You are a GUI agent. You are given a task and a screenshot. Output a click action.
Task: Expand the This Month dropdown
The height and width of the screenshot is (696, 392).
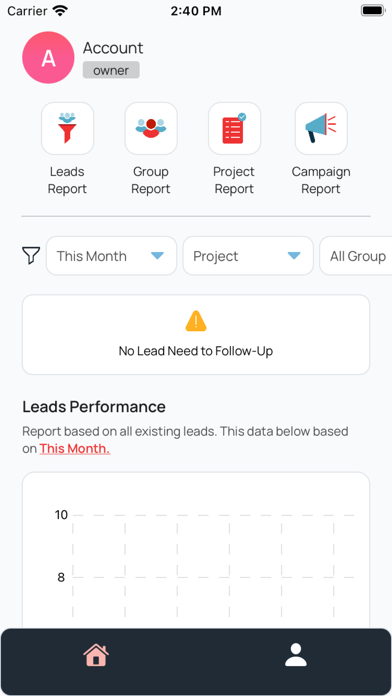tap(111, 256)
